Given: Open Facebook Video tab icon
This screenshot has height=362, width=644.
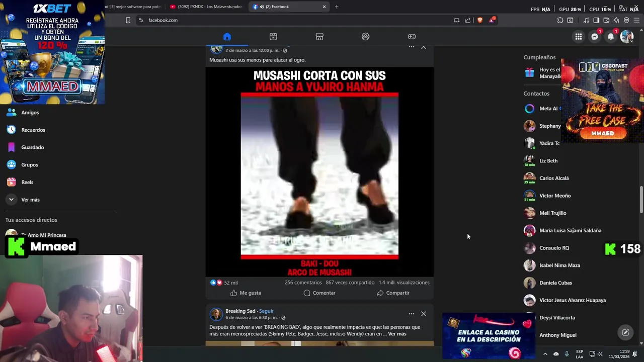Looking at the screenshot, I should tap(273, 37).
